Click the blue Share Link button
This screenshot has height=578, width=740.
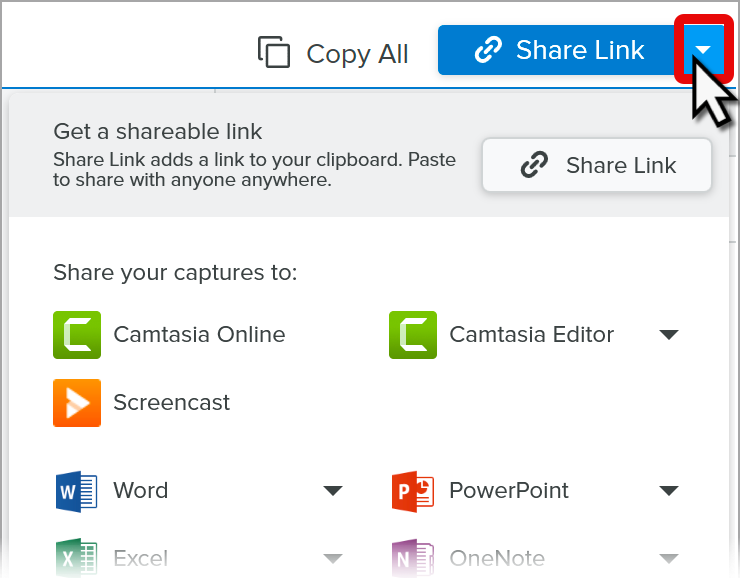click(x=558, y=50)
